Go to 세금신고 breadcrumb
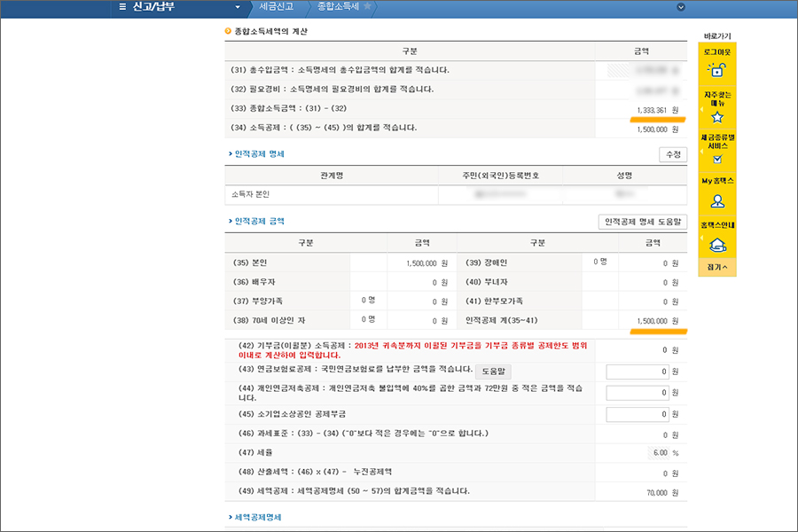The height and width of the screenshot is (532, 798). click(x=277, y=6)
